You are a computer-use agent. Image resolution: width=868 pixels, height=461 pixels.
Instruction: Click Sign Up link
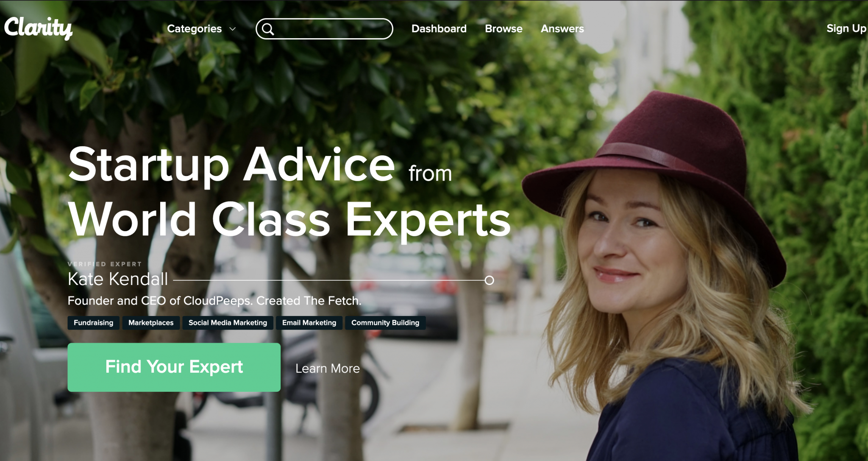[x=846, y=28]
